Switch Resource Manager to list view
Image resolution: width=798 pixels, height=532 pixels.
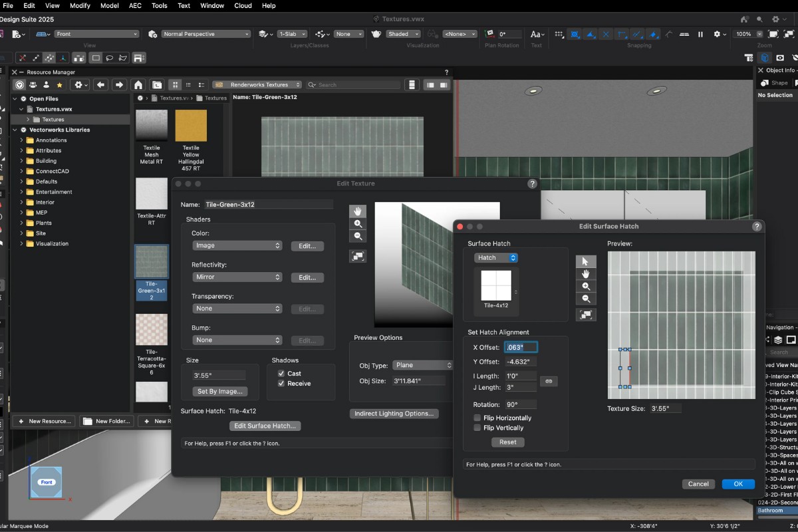(189, 85)
